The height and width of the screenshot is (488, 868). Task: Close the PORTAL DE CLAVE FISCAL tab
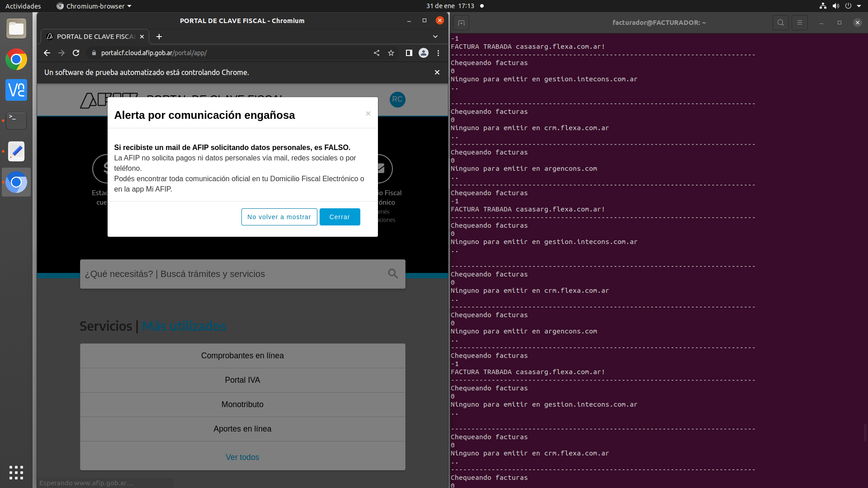pos(142,37)
